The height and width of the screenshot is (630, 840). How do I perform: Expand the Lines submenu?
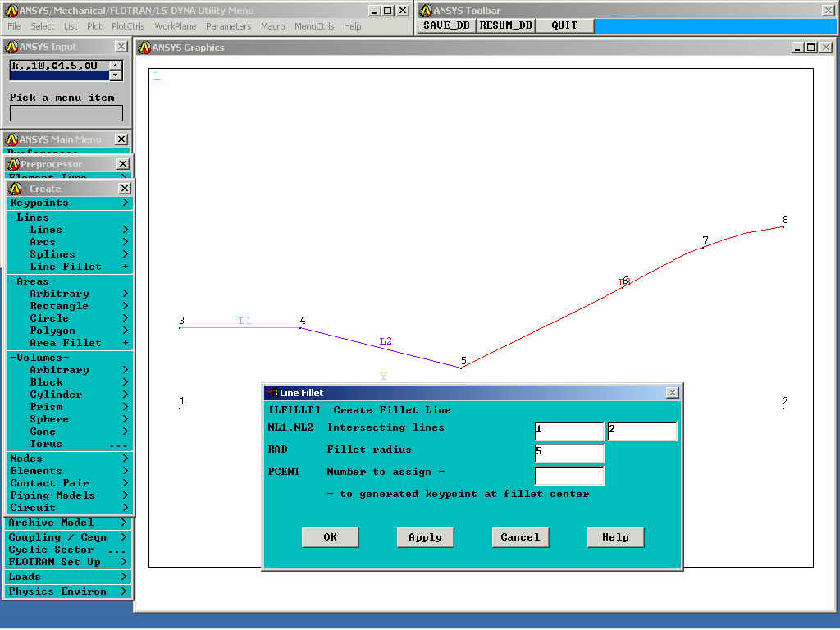[69, 230]
